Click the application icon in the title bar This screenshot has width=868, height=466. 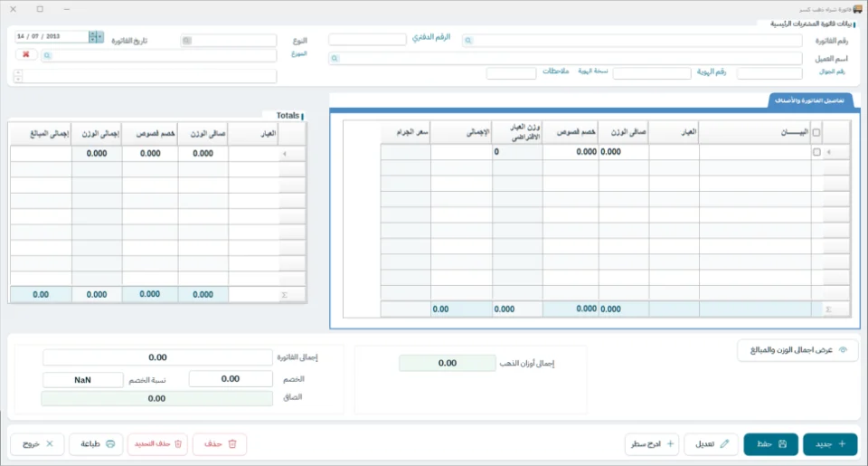pyautogui.click(x=857, y=9)
